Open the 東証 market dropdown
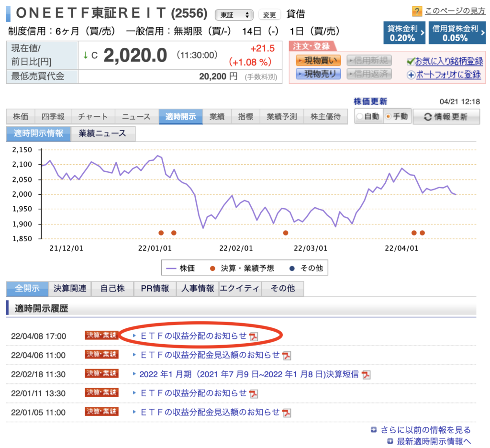The image size is (490, 448). coord(234,15)
